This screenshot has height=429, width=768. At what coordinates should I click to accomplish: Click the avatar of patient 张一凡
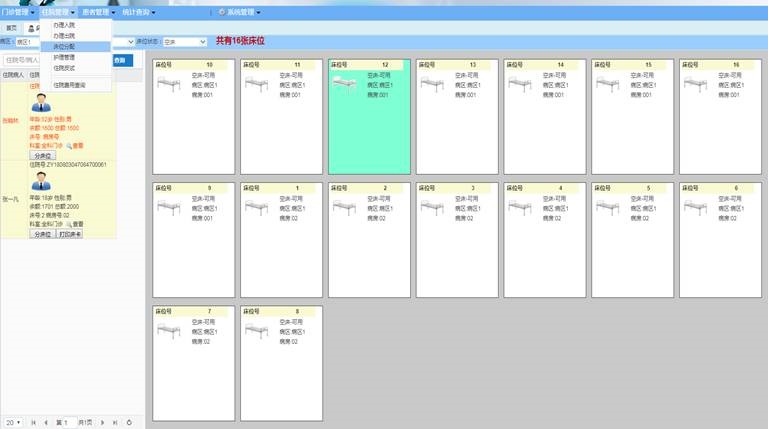point(41,181)
